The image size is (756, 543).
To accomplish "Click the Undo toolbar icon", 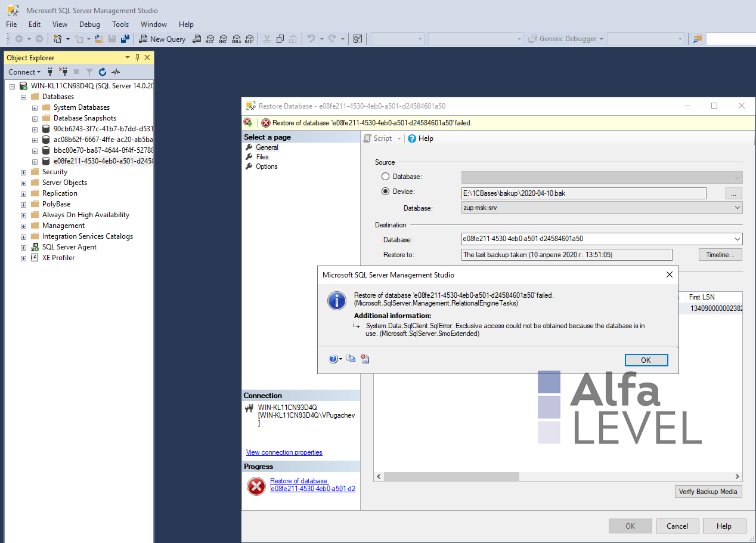I will tap(311, 39).
